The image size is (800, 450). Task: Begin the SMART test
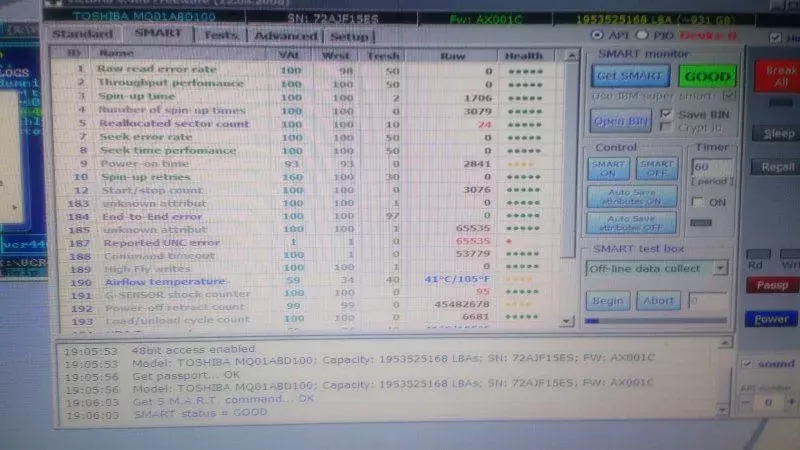coord(608,301)
